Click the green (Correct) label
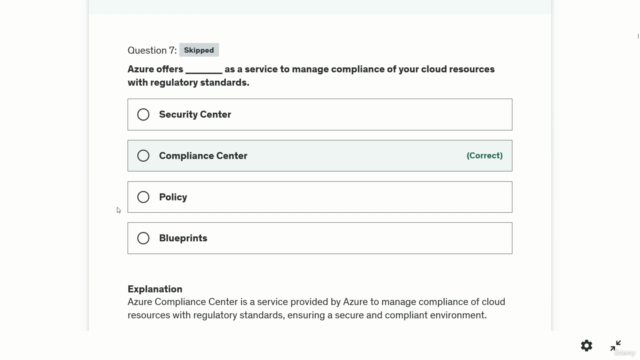640x360 pixels. click(x=484, y=156)
